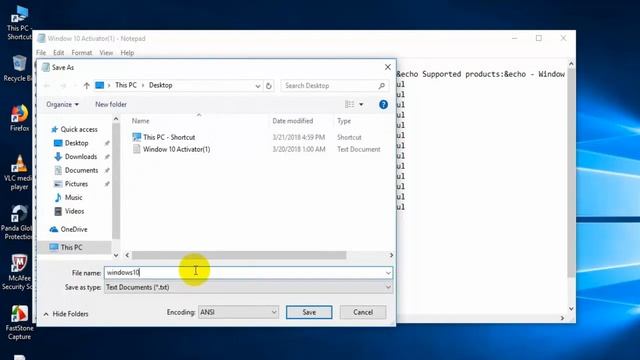Open Notepad's View menu
The width and height of the screenshot is (640, 360).
[106, 53]
